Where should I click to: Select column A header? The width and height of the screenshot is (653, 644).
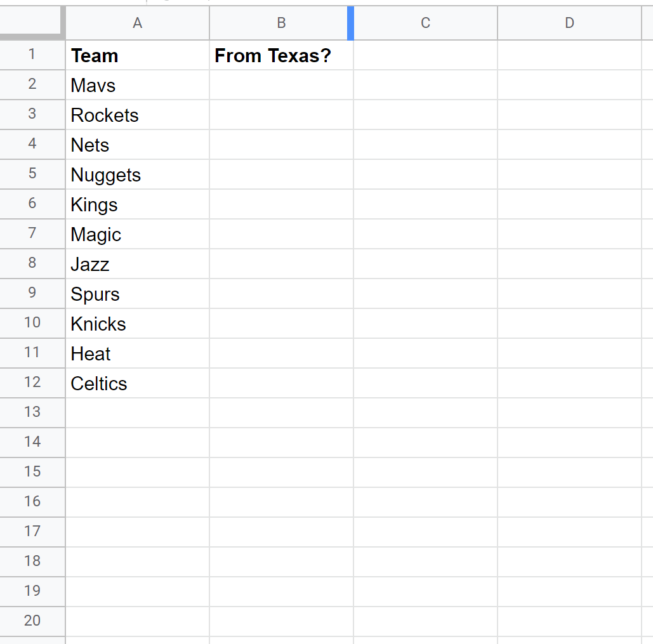pyautogui.click(x=137, y=23)
